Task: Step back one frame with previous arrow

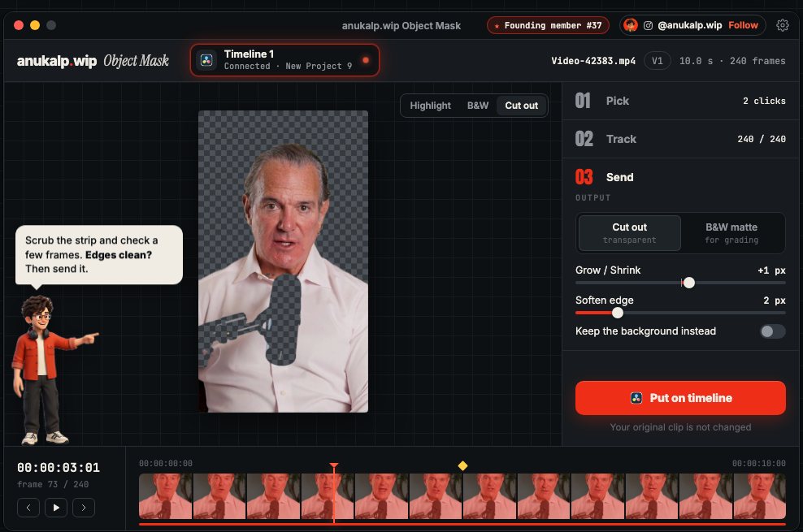Action: point(28,508)
